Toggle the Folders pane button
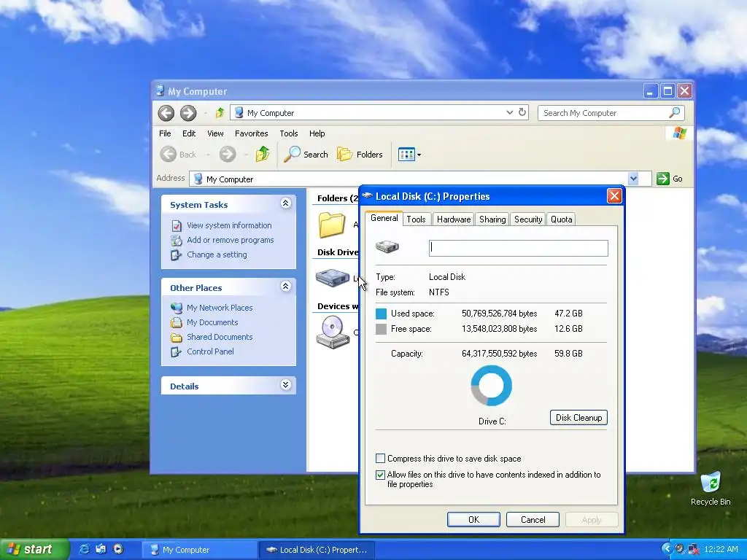The width and height of the screenshot is (747, 560). (x=360, y=155)
